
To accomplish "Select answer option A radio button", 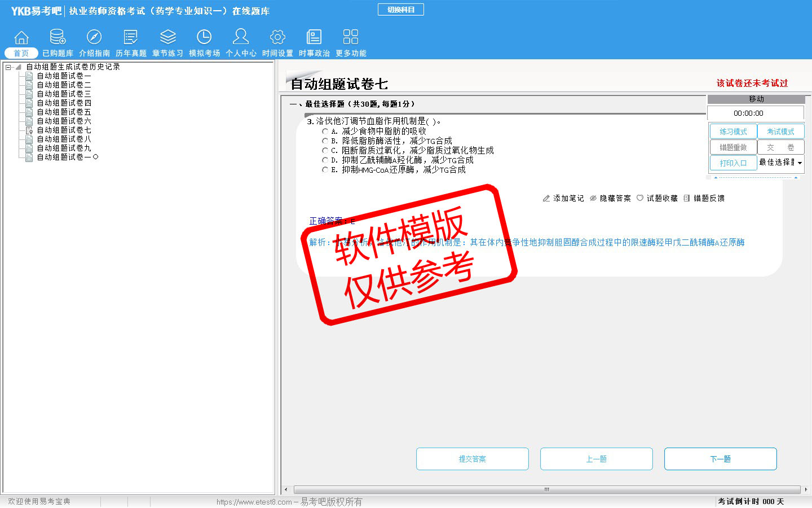I will click(325, 132).
